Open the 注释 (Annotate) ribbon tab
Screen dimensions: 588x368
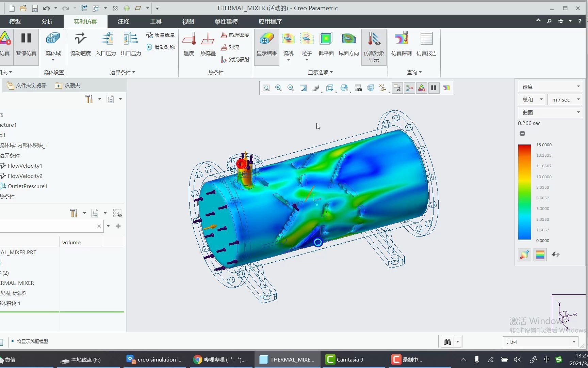point(124,21)
